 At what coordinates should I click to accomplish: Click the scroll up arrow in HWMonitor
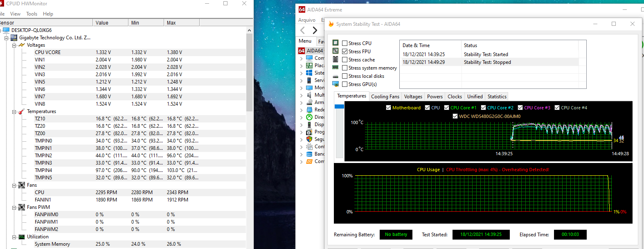click(x=249, y=30)
